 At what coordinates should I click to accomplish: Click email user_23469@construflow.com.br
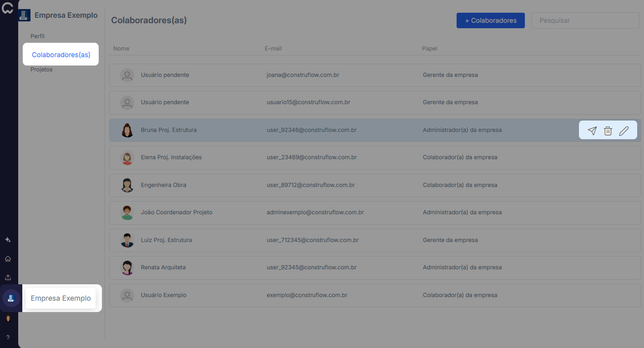(x=312, y=157)
